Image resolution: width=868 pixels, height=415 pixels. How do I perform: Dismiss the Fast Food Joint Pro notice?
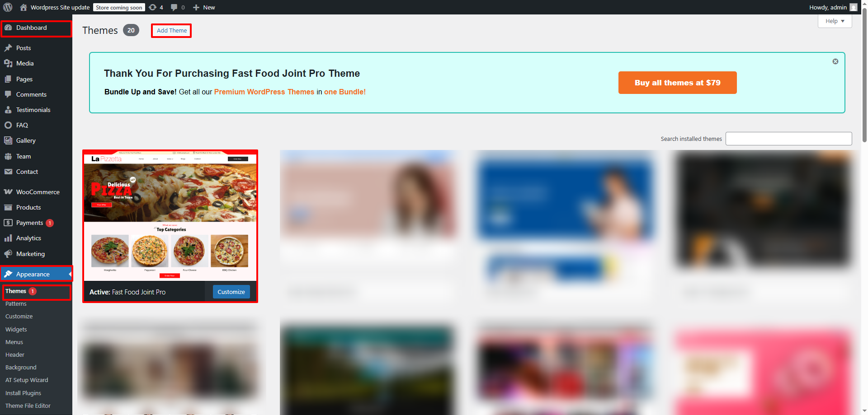click(x=835, y=61)
